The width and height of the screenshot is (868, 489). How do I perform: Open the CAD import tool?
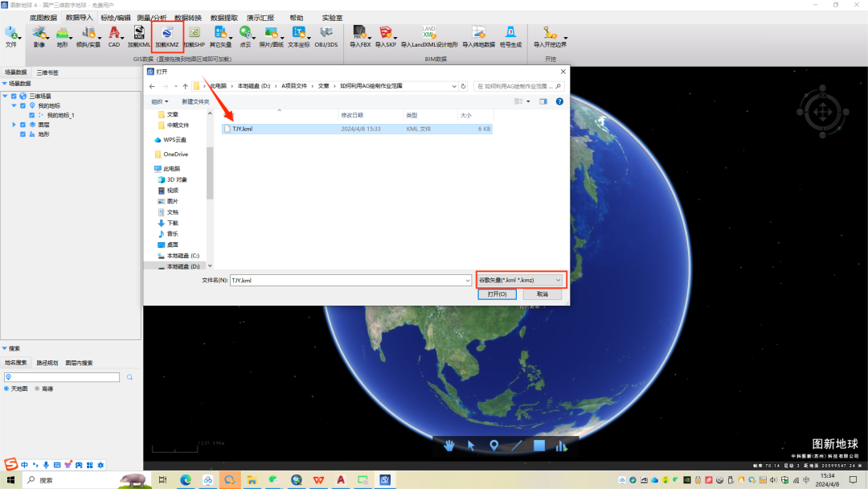tap(114, 36)
